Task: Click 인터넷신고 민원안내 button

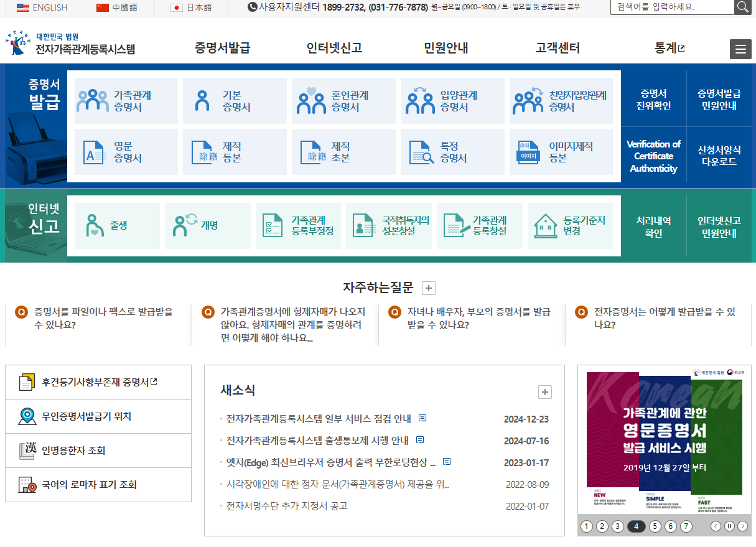Action: 719,227
